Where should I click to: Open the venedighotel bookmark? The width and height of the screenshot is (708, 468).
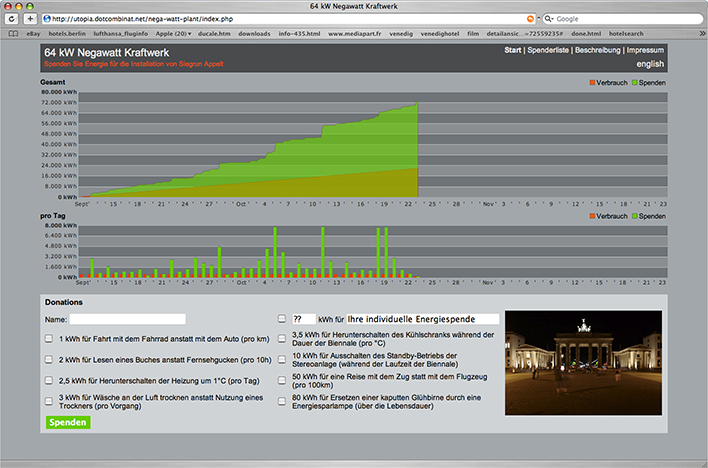pyautogui.click(x=440, y=34)
